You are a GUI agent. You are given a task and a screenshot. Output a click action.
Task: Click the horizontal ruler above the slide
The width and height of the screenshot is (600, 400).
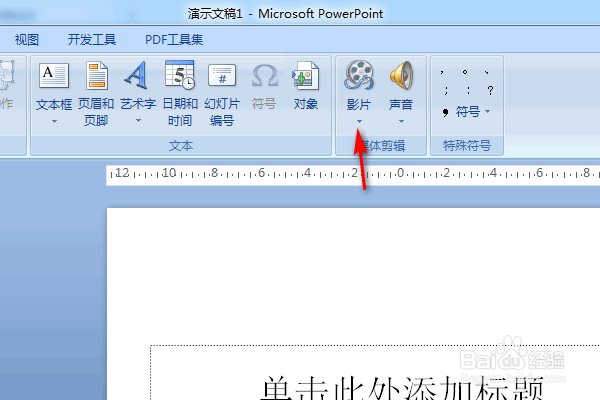tap(353, 175)
